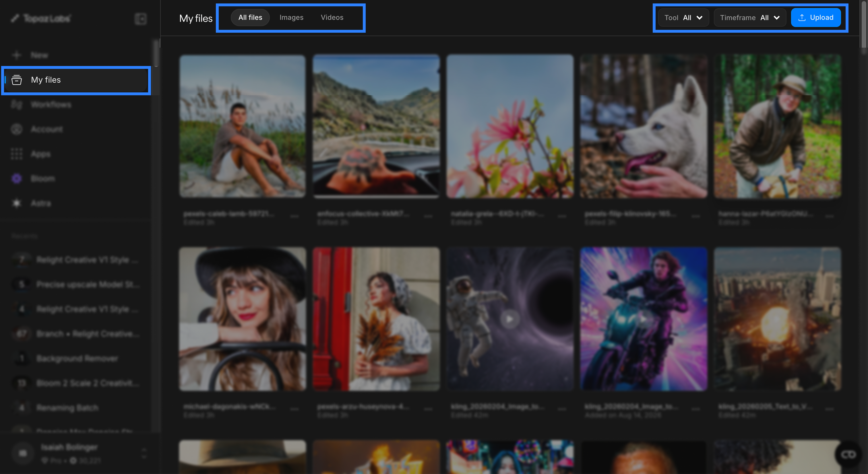868x474 pixels.
Task: Open the three-dot menu for the white dog file
Action: click(695, 216)
